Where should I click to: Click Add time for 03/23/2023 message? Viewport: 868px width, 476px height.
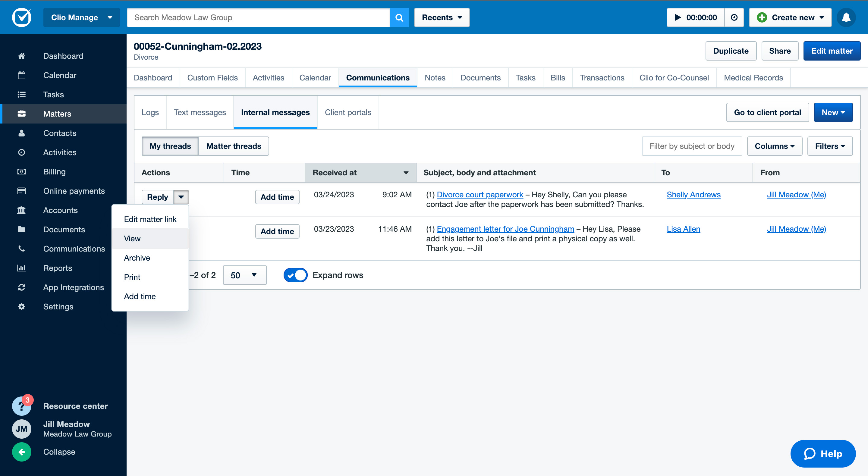coord(277,231)
